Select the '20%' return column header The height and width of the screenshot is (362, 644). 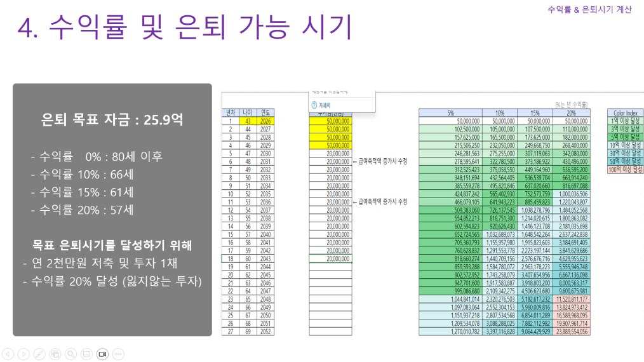pos(572,113)
